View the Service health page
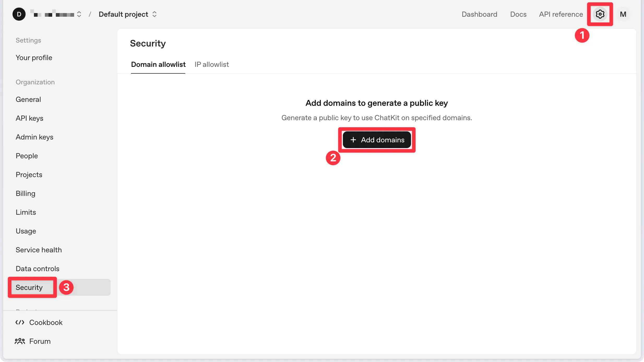The image size is (644, 362). 39,250
